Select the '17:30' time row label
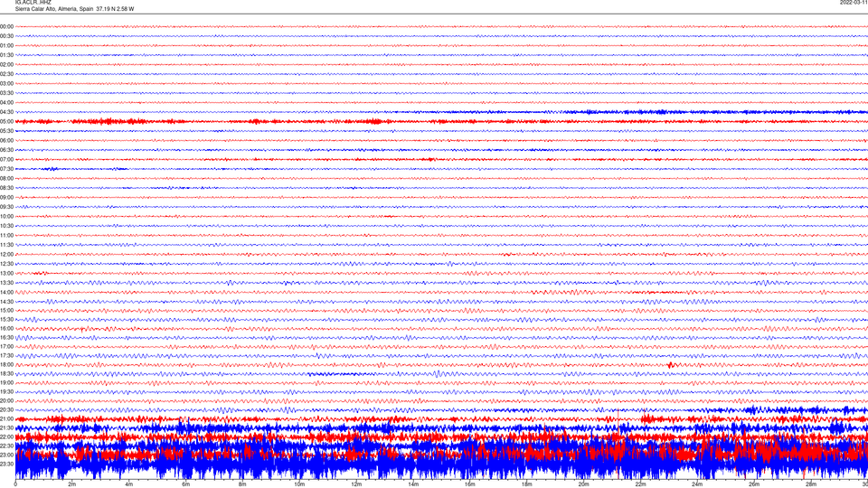The width and height of the screenshot is (868, 488). click(6, 356)
